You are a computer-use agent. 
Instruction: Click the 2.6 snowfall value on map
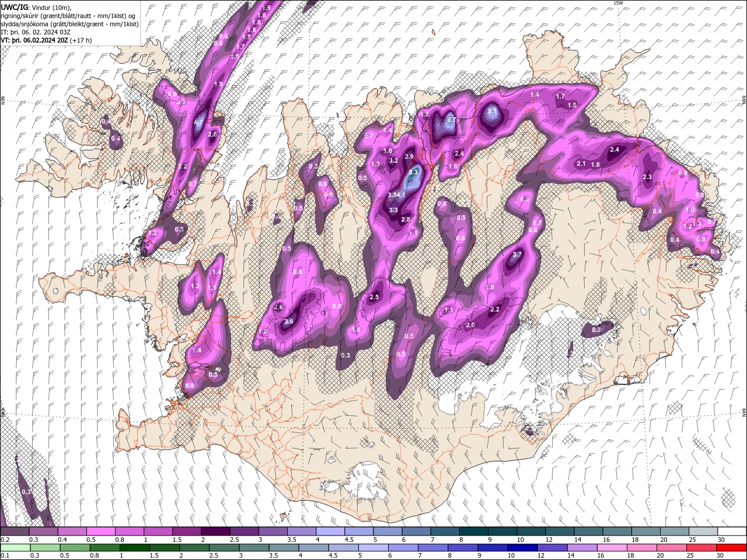point(278,307)
